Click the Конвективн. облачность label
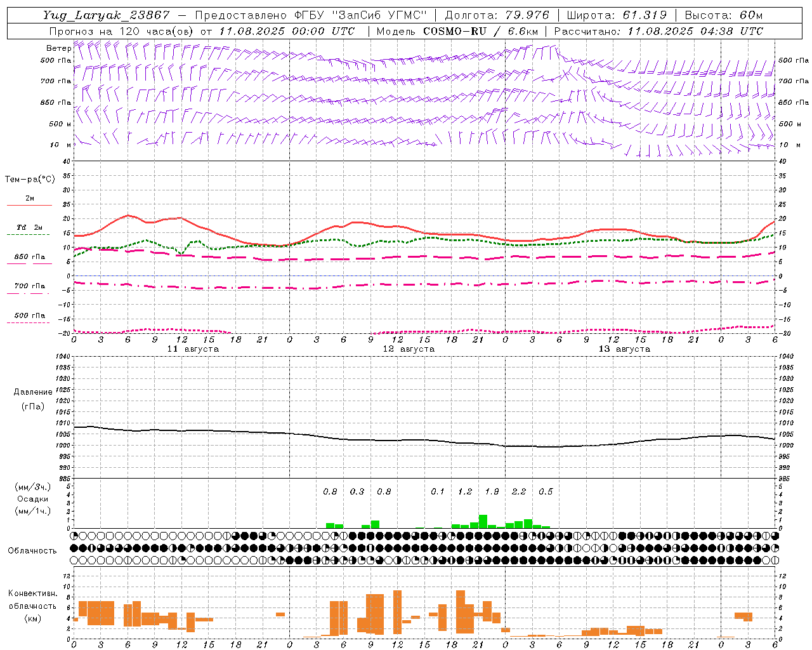This screenshot has width=812, height=650. (33, 599)
